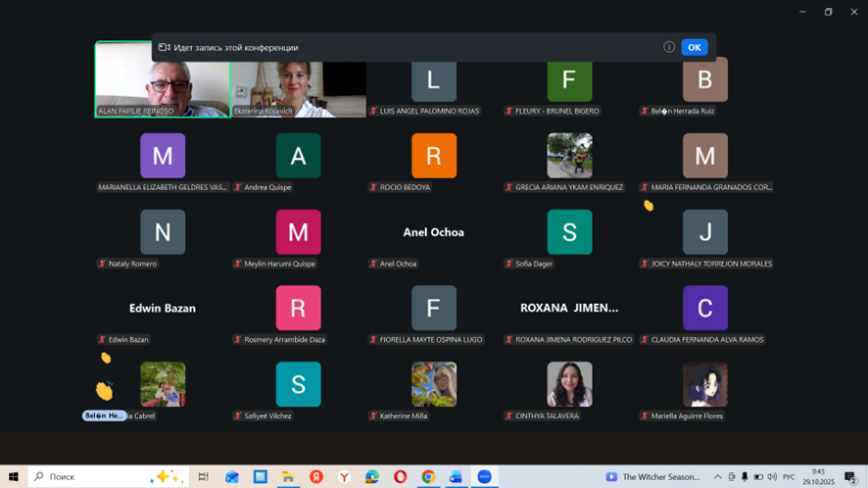Open the volume control in system tray
This screenshot has height=488, width=868.
pyautogui.click(x=772, y=477)
